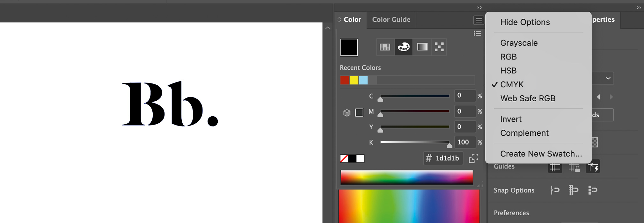The height and width of the screenshot is (223, 644).
Task: Select the Swatches grid icon
Action: click(x=385, y=47)
